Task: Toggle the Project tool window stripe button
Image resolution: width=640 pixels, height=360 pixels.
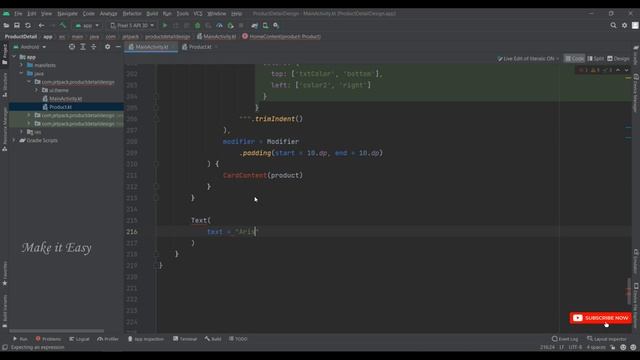Action: coord(4,54)
